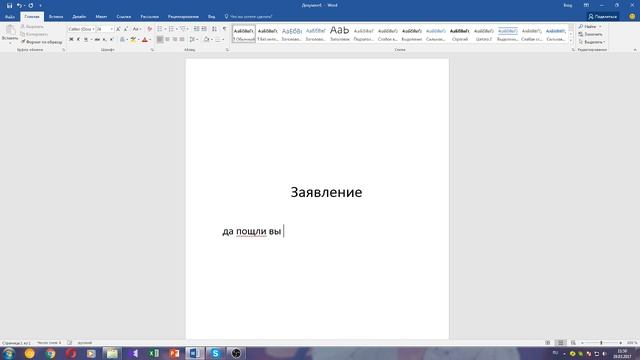Insert a numbered list
Screen dimensions: 640x360
171,29
